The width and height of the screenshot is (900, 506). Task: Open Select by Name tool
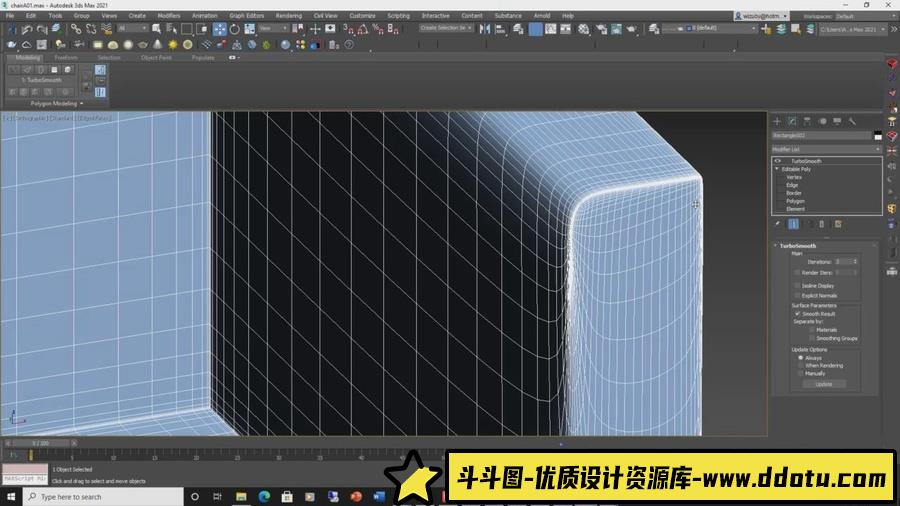172,29
